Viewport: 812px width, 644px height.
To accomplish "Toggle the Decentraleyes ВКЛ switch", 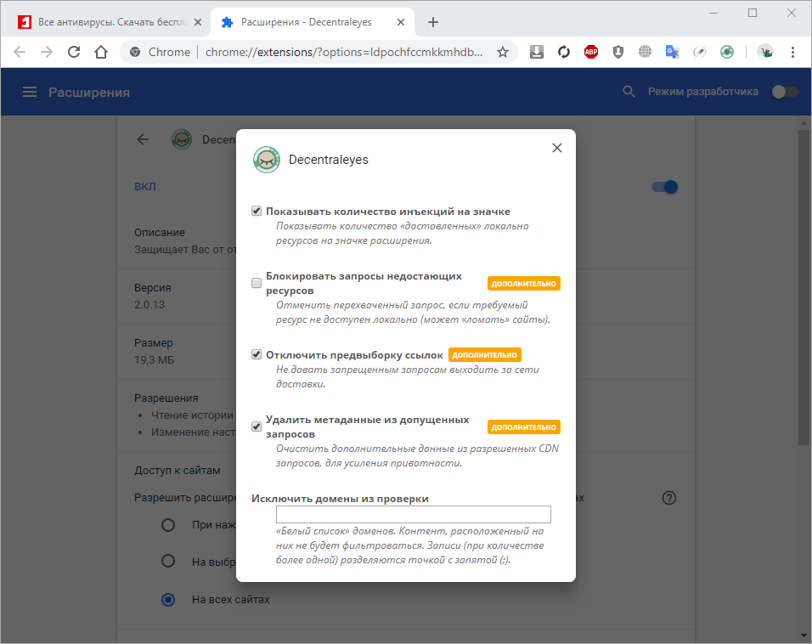I will click(x=664, y=187).
